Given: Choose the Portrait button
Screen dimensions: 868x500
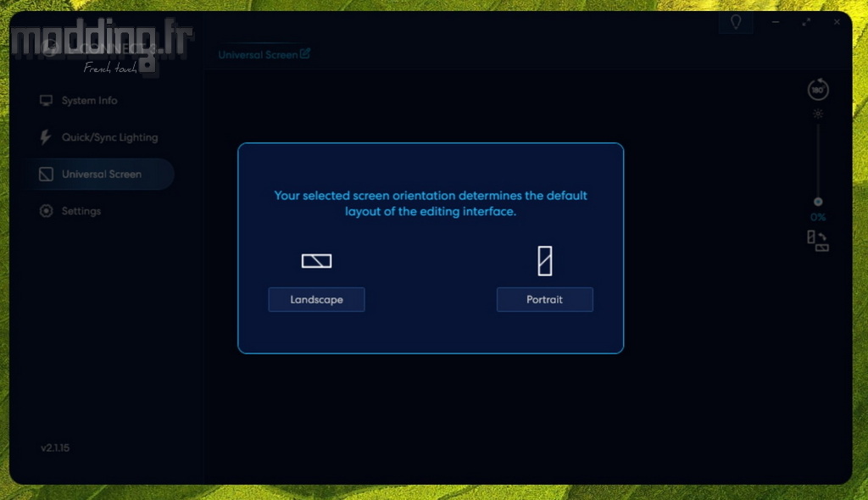Looking at the screenshot, I should (544, 300).
